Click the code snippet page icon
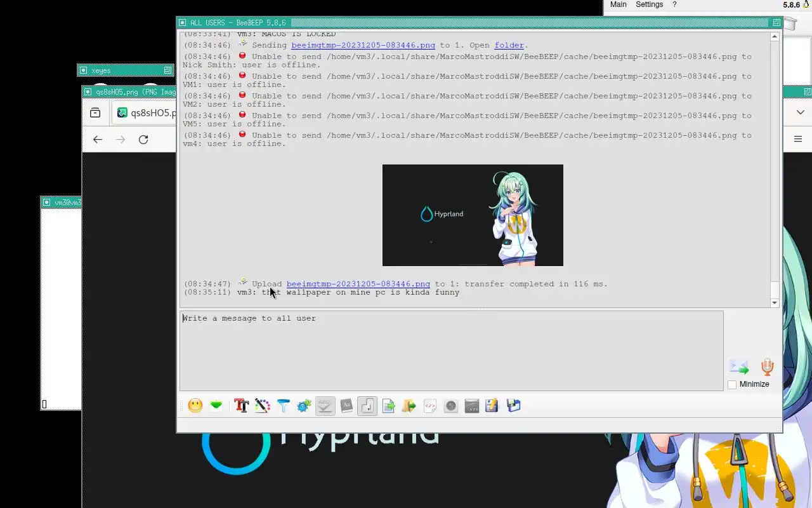 tap(430, 406)
